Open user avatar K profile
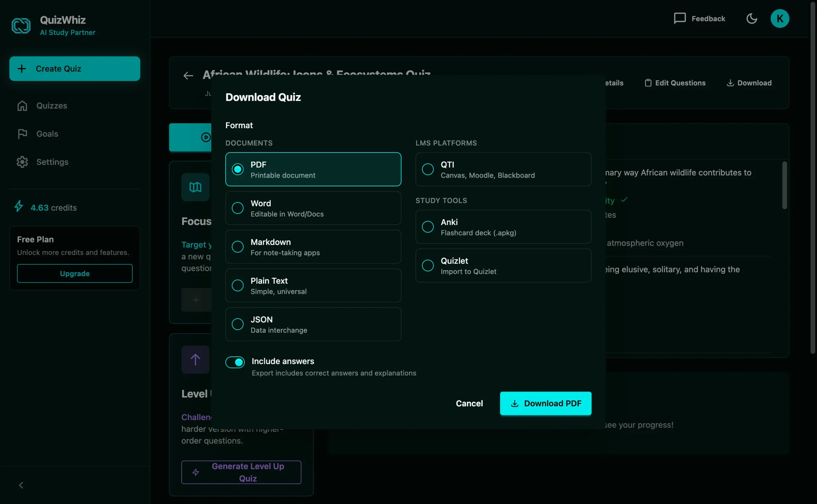This screenshot has width=817, height=504. pyautogui.click(x=779, y=19)
